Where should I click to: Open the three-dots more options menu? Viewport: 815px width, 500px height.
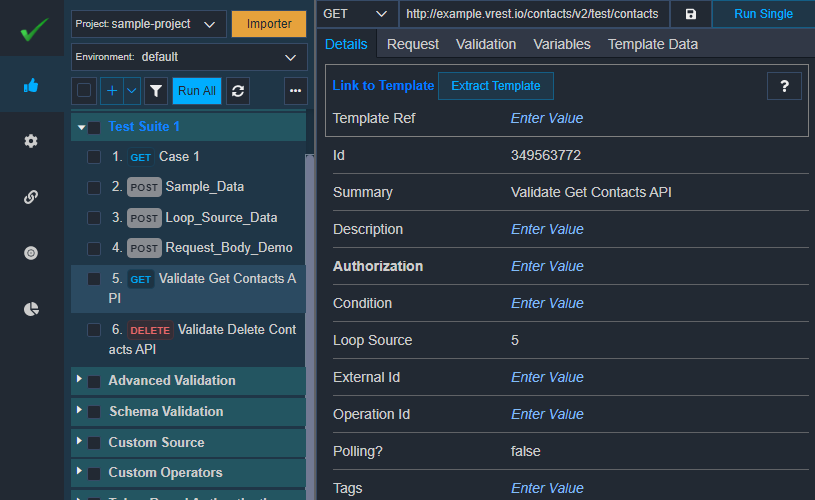295,91
